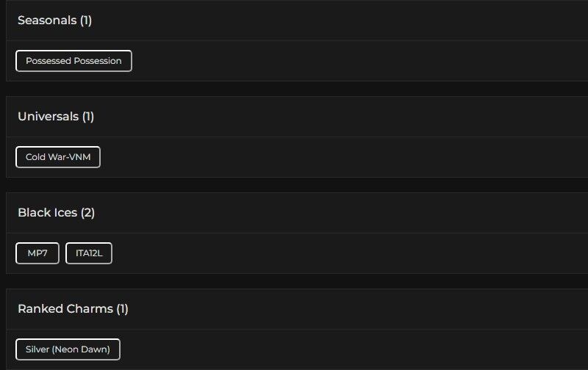Click empty space right of Silver (Neon Dawn) tag
Screen dimensions: 588x370
[x=353, y=349]
